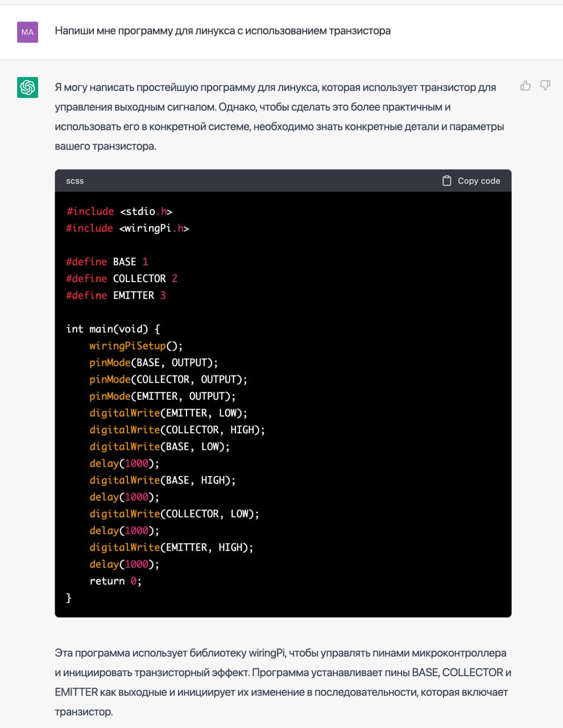
Task: Click the pinMode(BASE, OUTPUT) line
Action: [x=154, y=362]
